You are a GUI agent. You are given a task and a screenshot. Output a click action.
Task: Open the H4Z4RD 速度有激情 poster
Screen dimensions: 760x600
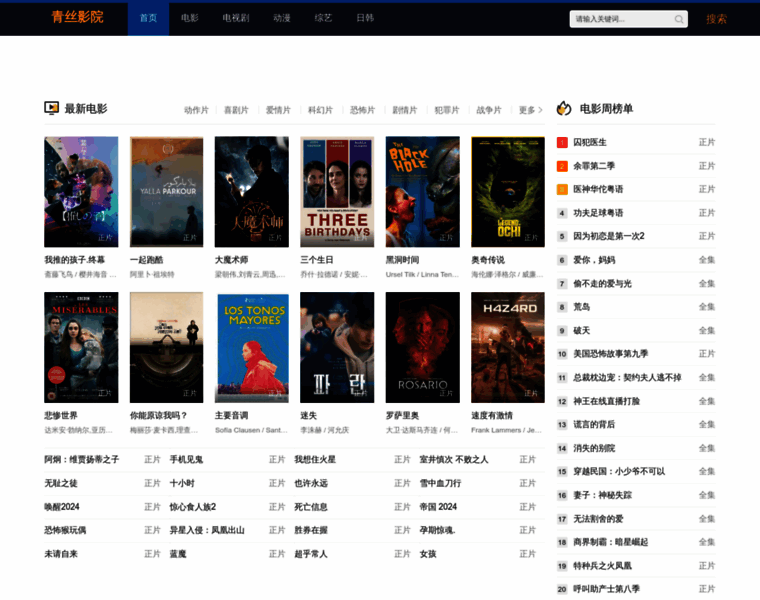pyautogui.click(x=508, y=347)
